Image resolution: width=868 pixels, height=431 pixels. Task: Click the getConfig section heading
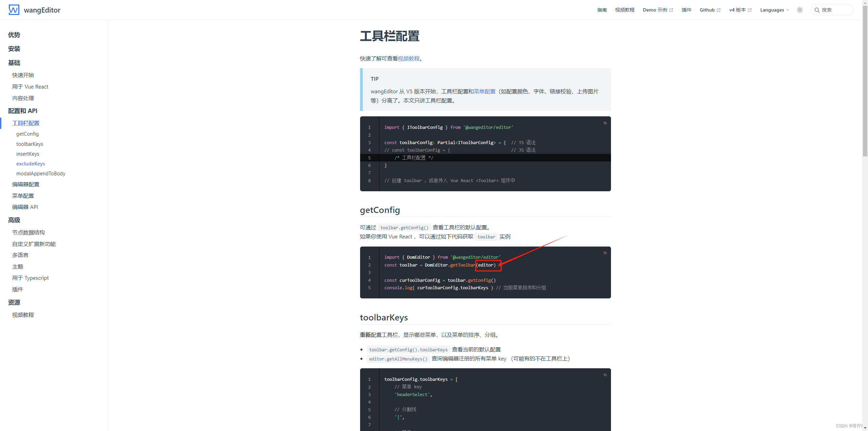point(380,210)
